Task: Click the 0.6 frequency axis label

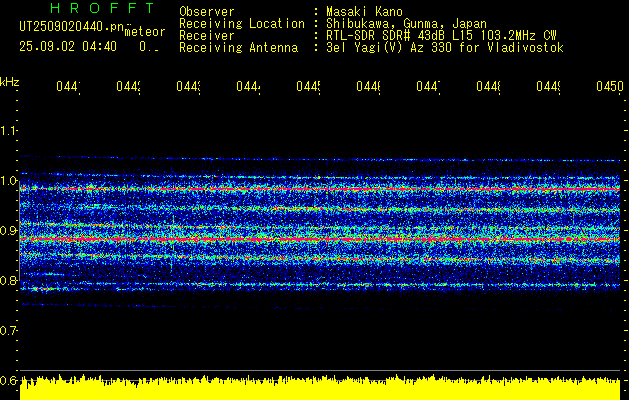Action: pos(8,380)
